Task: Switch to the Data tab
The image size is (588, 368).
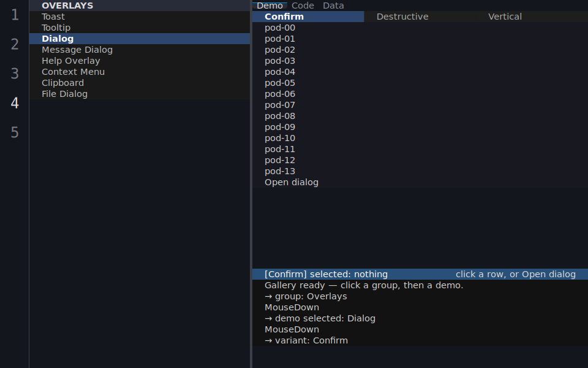Action: tap(333, 6)
